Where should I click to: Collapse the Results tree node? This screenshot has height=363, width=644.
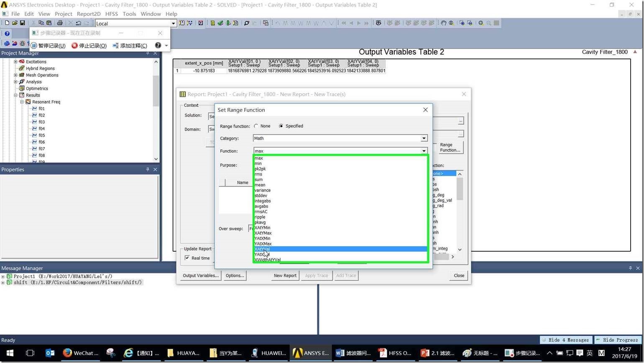[x=15, y=95]
